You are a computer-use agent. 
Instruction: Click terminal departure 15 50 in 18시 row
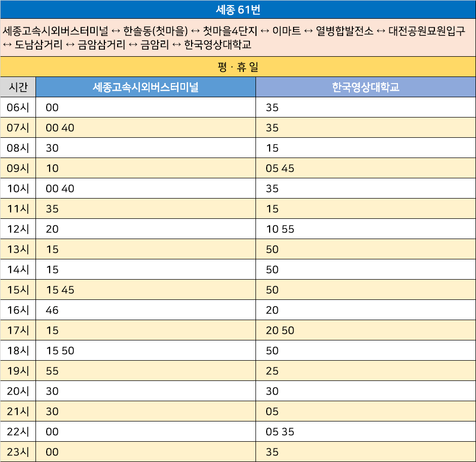60,351
